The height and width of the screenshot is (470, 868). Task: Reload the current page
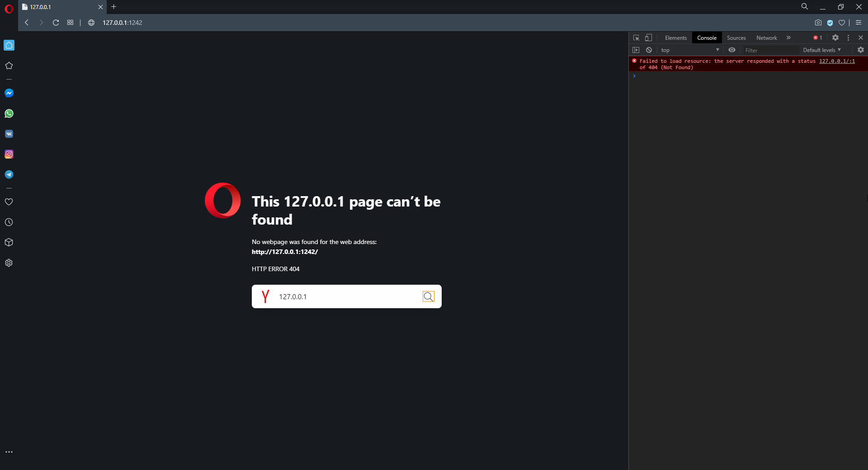[x=55, y=23]
